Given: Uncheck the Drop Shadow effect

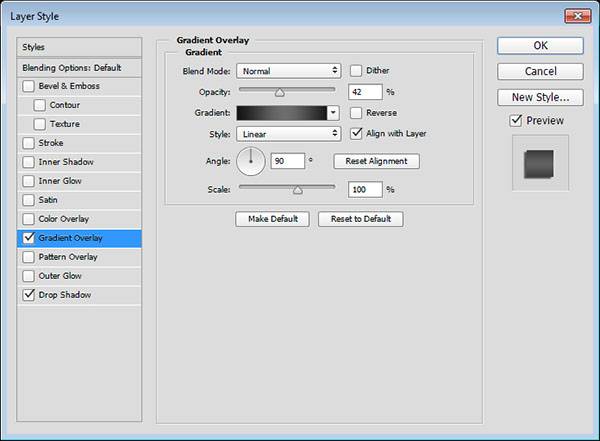Looking at the screenshot, I should 28,295.
